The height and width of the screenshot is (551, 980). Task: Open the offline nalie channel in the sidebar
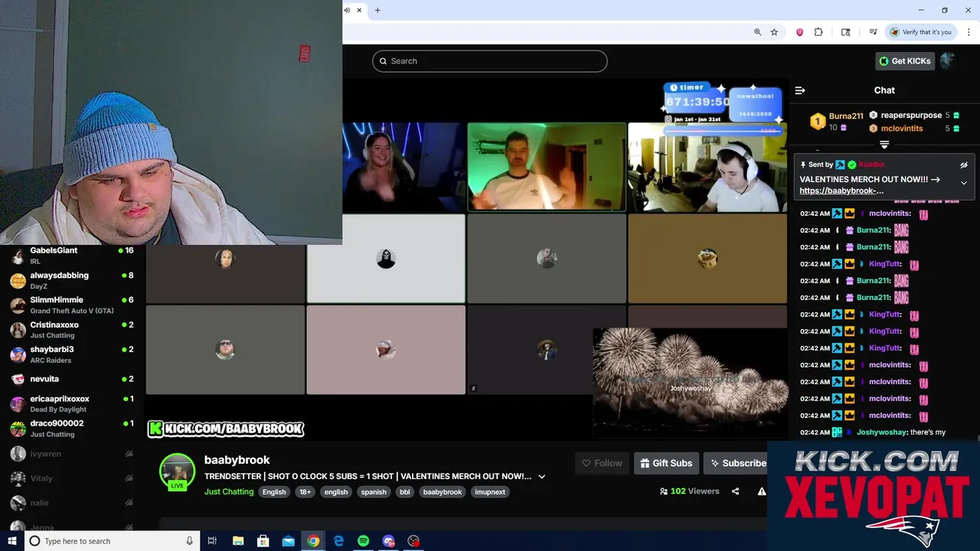(x=72, y=503)
